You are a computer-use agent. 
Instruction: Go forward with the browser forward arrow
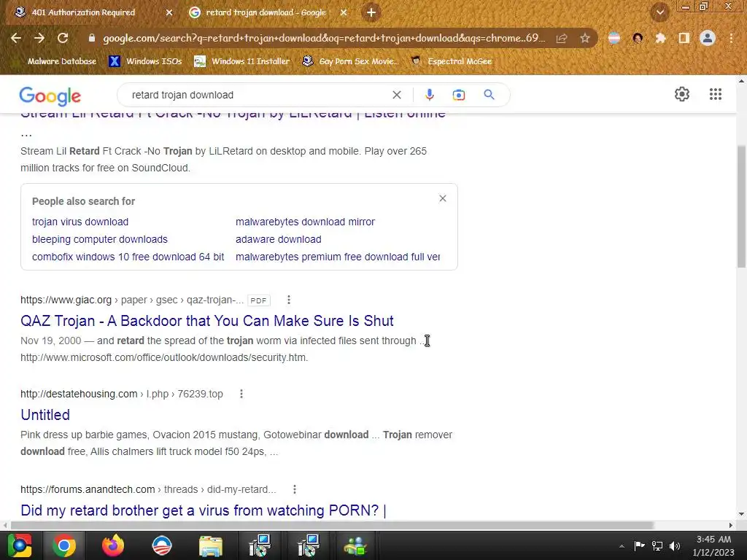39,38
